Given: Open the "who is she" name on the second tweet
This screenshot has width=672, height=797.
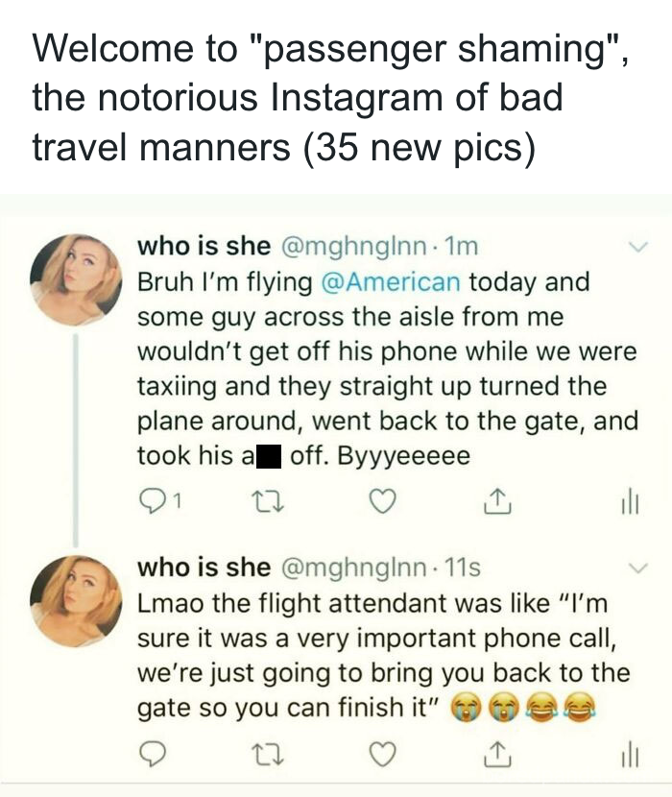Looking at the screenshot, I should 204,567.
